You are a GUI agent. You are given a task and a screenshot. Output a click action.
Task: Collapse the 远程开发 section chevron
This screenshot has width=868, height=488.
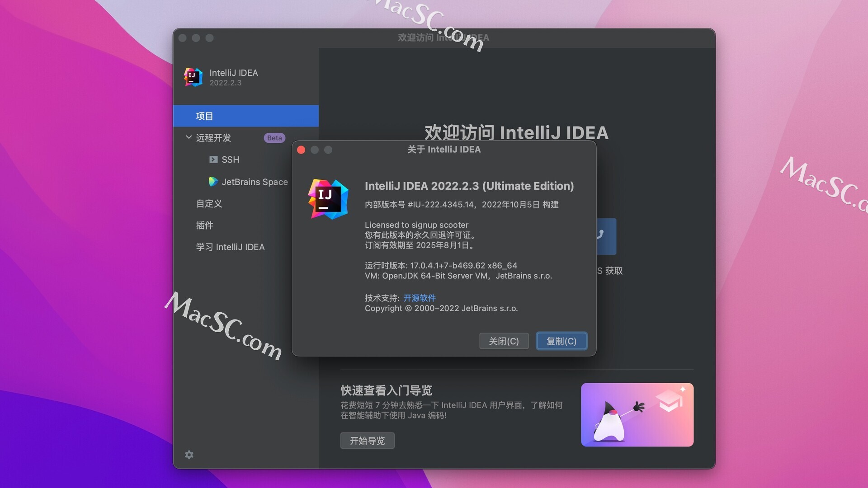pos(189,137)
